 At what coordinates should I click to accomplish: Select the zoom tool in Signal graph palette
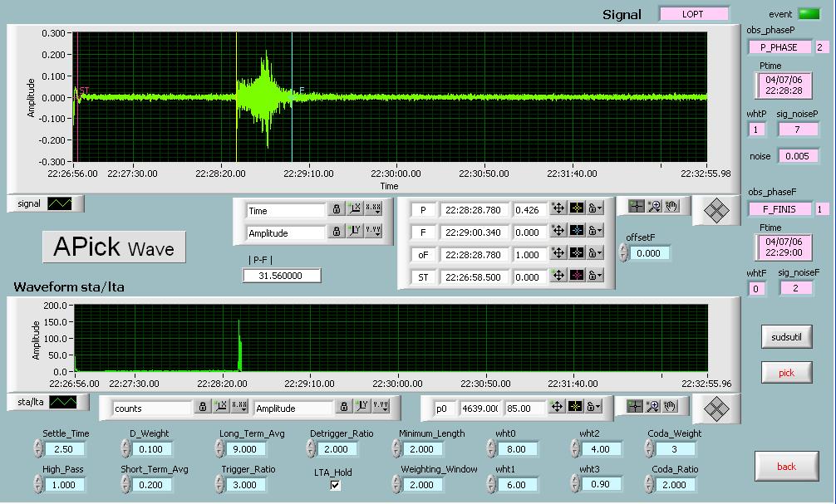pyautogui.click(x=654, y=207)
